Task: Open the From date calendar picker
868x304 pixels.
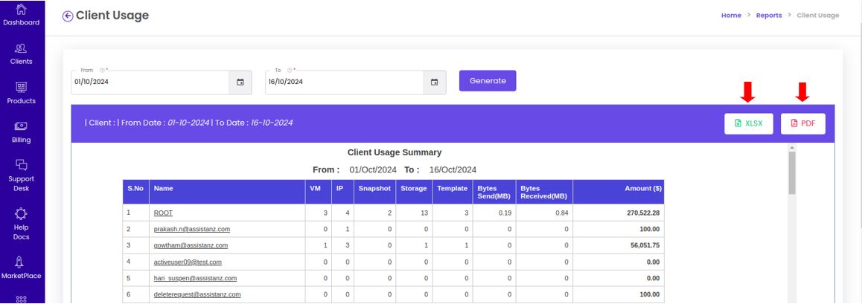Action: [x=240, y=83]
